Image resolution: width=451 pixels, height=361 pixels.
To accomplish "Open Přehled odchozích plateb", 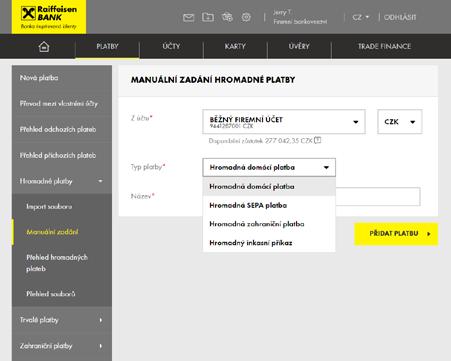I will (62, 129).
